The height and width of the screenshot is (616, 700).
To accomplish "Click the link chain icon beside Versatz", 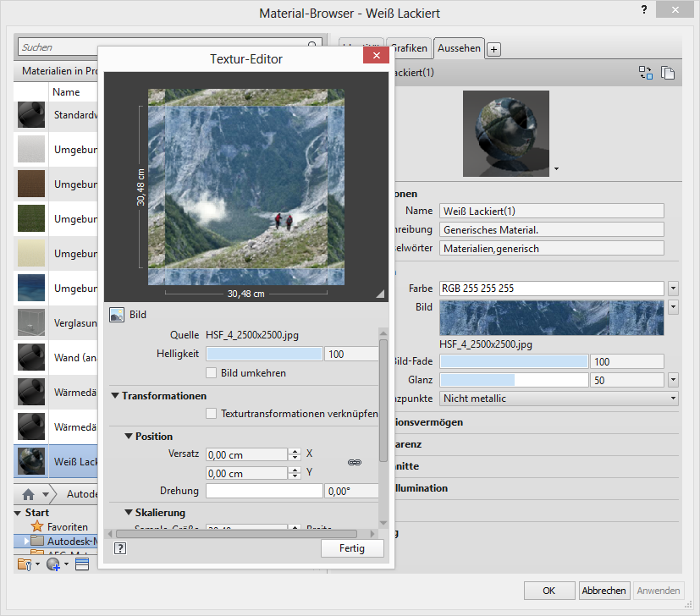I will 355,463.
